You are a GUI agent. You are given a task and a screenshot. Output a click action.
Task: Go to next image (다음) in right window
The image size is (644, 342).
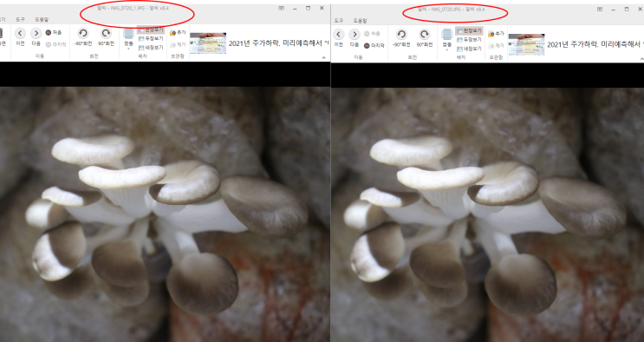click(x=355, y=38)
